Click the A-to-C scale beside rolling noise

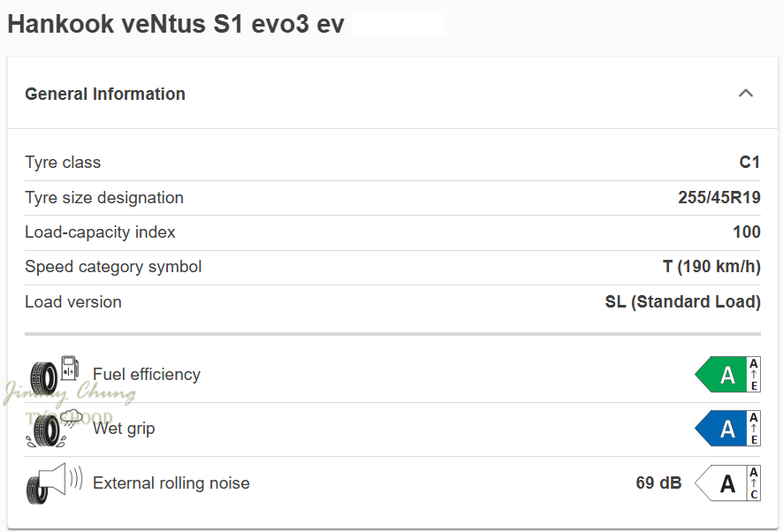pyautogui.click(x=754, y=483)
